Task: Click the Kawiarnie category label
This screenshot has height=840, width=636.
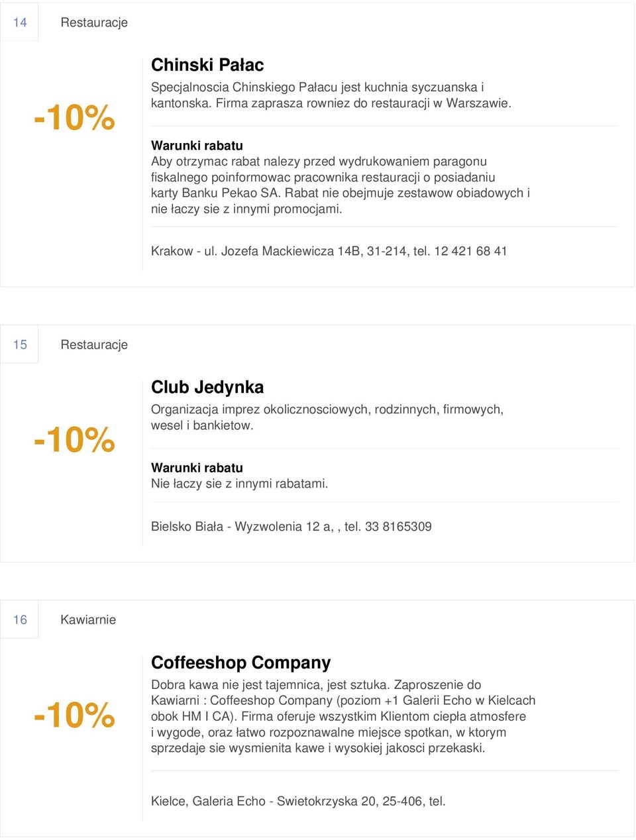Action: point(88,619)
